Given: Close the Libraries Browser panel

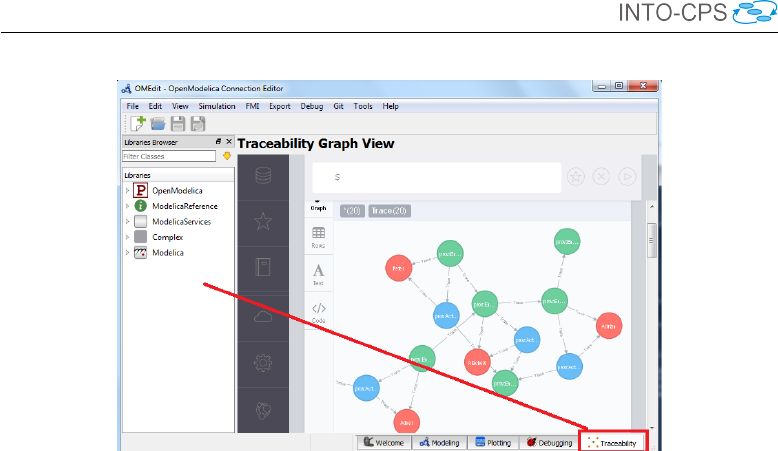Looking at the screenshot, I should (x=229, y=142).
